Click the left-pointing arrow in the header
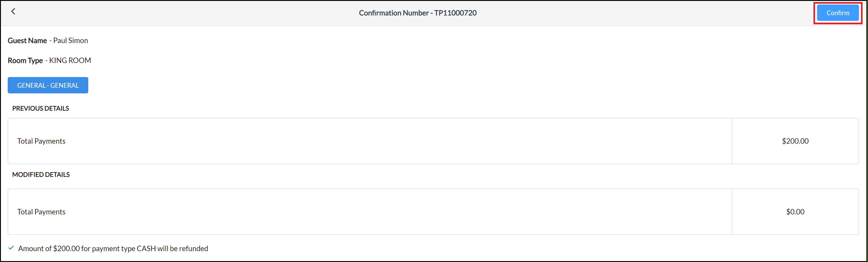Viewport: 868px width, 262px height. [x=13, y=11]
